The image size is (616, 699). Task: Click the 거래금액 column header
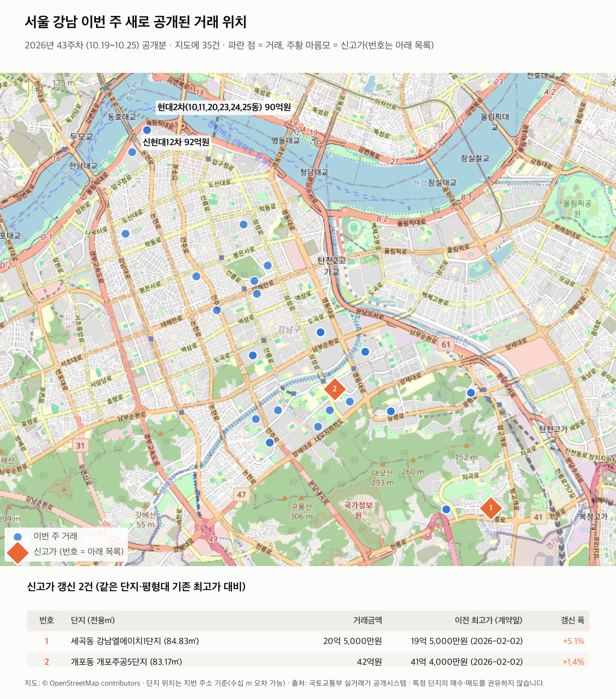[368, 620]
